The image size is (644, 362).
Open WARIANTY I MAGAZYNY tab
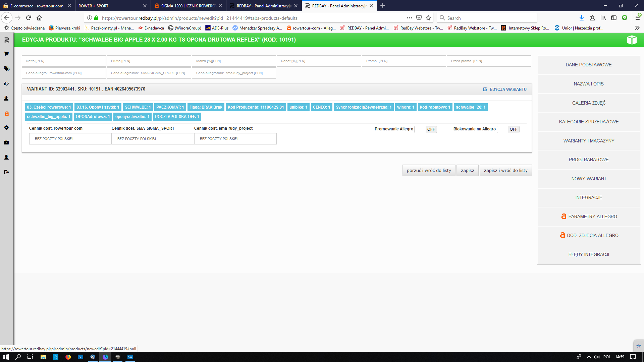(589, 141)
